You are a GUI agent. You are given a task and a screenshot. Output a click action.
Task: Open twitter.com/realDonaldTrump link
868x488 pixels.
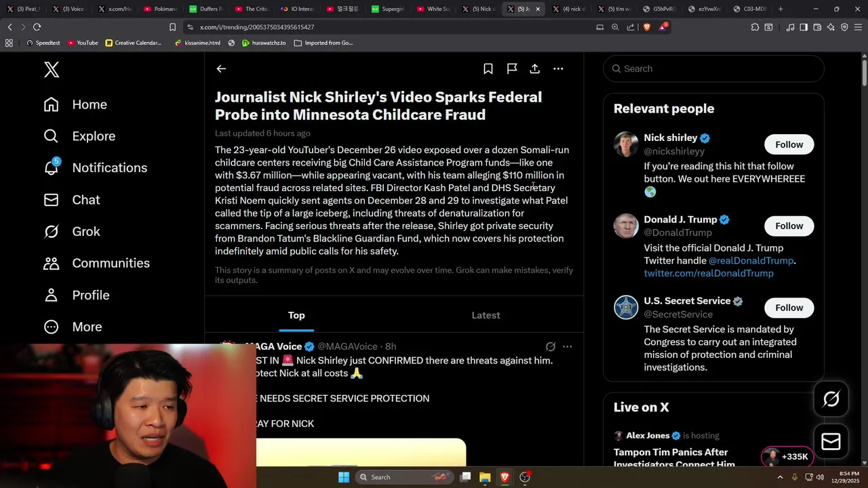point(709,273)
